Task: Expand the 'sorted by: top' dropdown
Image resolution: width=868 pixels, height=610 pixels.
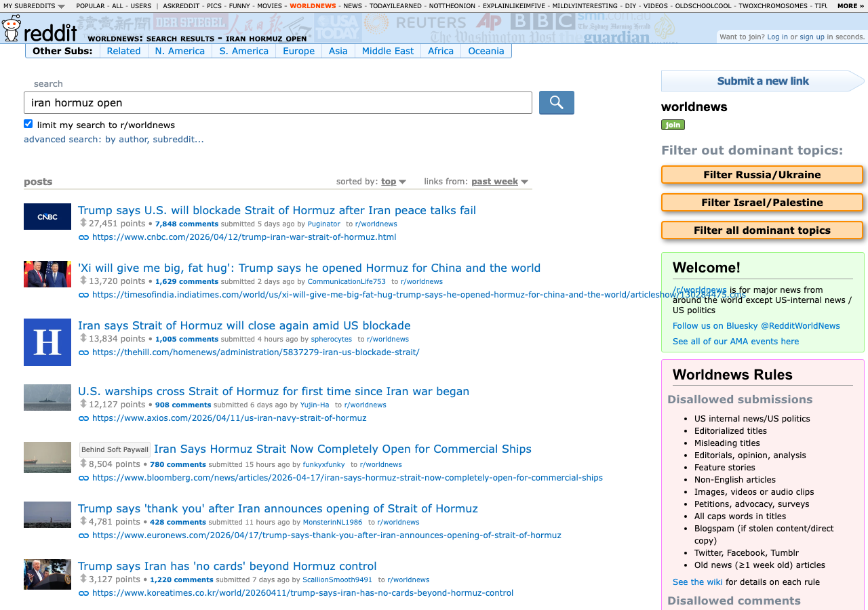Action: tap(393, 182)
